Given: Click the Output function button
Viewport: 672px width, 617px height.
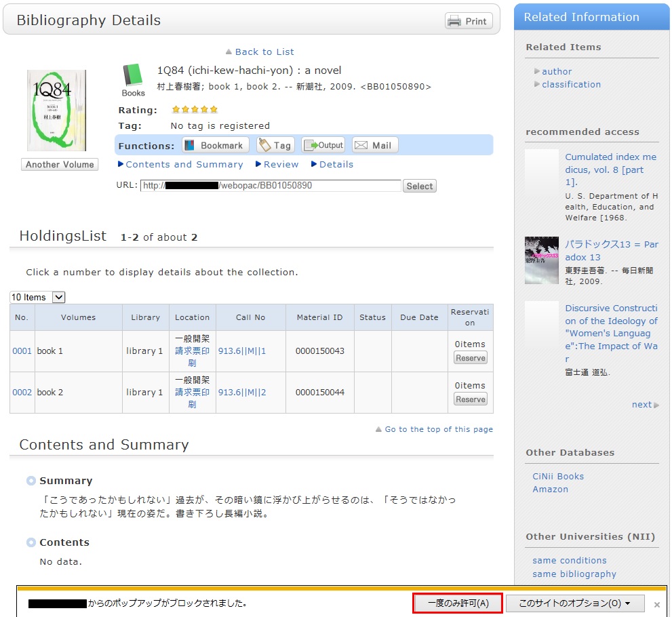Looking at the screenshot, I should point(323,145).
